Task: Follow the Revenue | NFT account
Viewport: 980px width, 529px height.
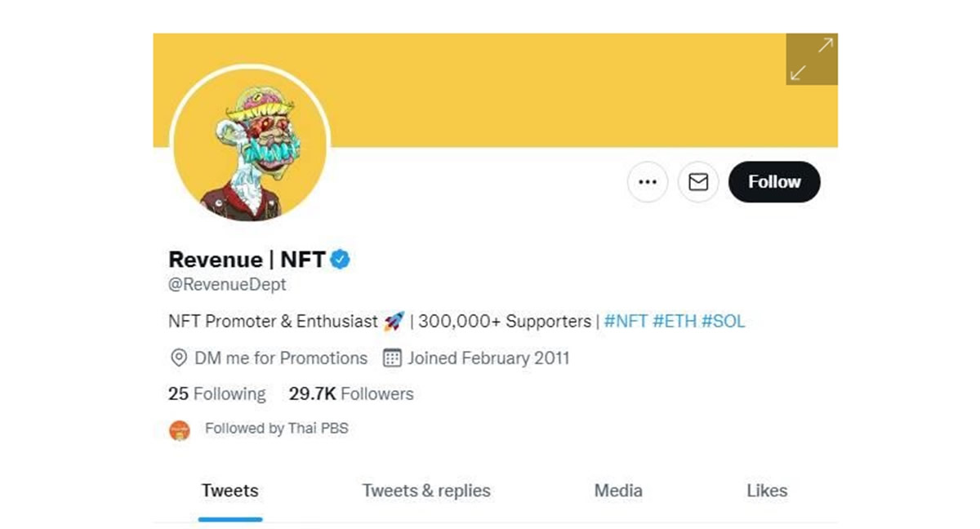Action: (774, 182)
